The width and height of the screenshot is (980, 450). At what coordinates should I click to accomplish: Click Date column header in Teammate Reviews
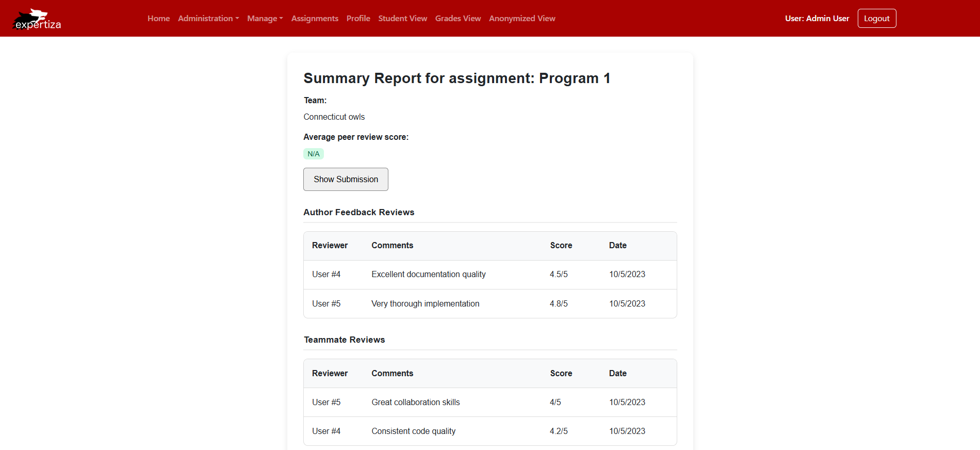tap(617, 374)
